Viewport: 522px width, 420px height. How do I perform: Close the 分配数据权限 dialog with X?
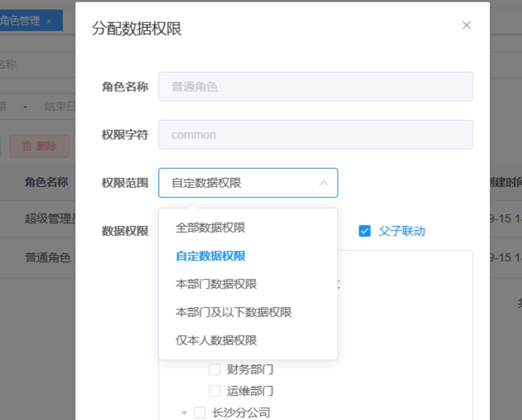click(466, 25)
